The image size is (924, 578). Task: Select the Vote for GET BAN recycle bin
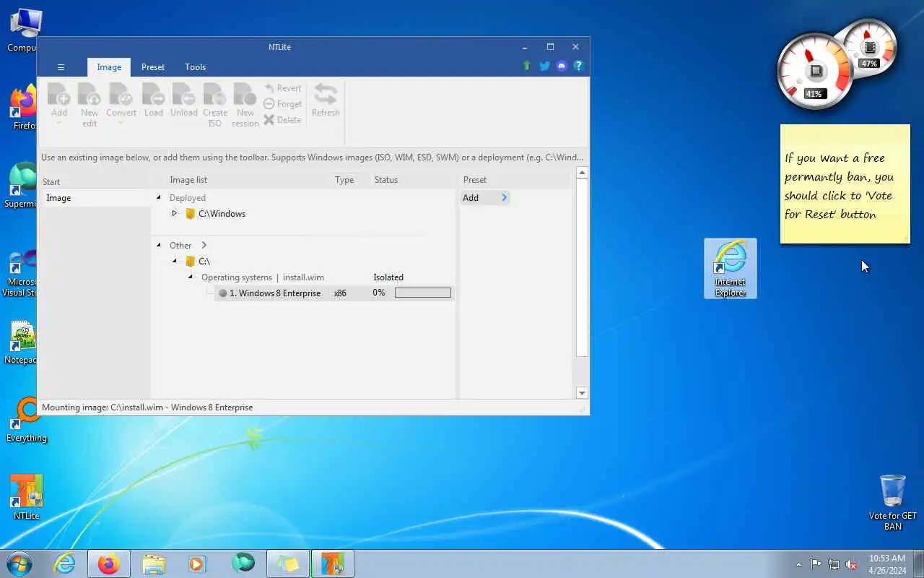click(x=893, y=501)
